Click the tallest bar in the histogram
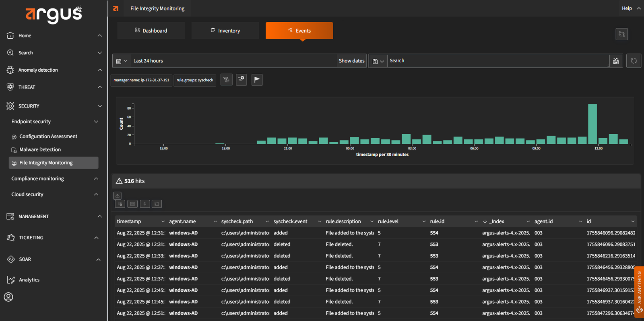Image resolution: width=644 pixels, height=321 pixels. [592, 124]
